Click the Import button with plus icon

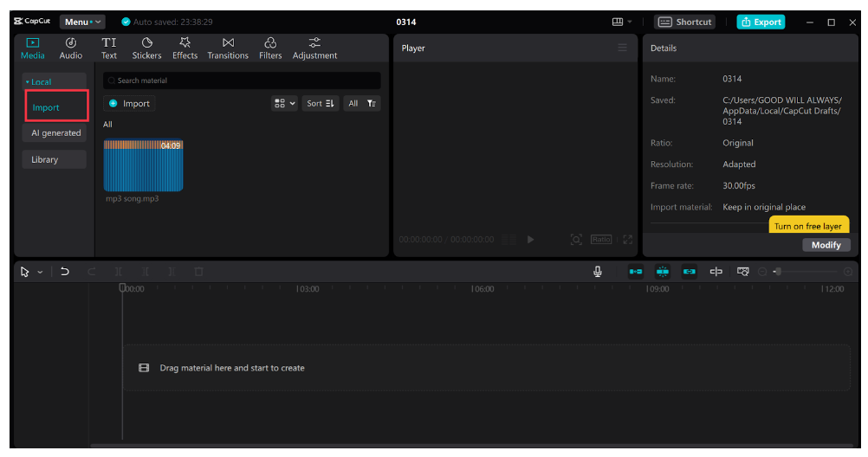pos(130,104)
